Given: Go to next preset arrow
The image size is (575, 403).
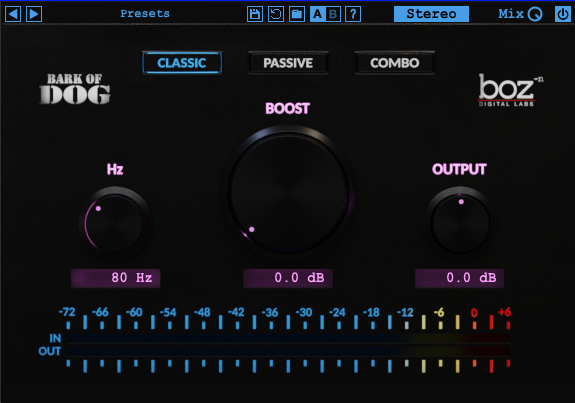Looking at the screenshot, I should [x=34, y=14].
